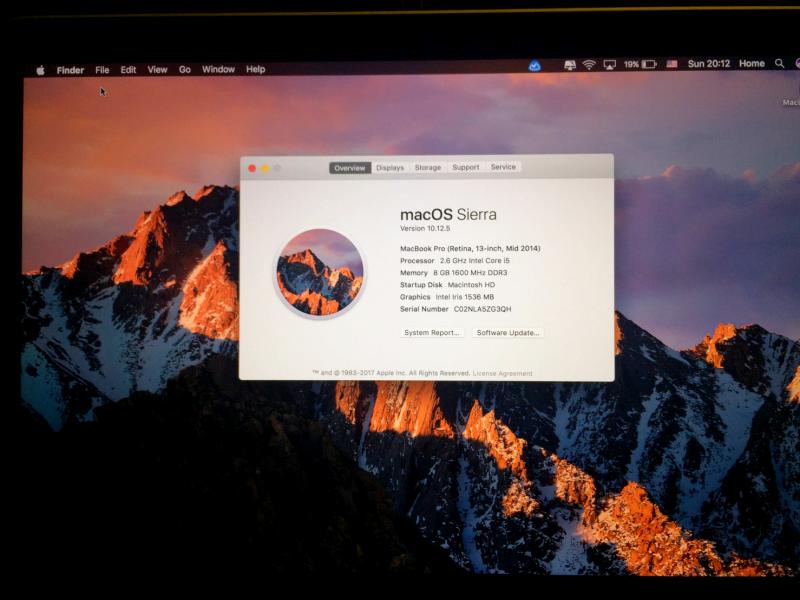Switch to the Displays tab
The width and height of the screenshot is (800, 600).
coord(390,168)
